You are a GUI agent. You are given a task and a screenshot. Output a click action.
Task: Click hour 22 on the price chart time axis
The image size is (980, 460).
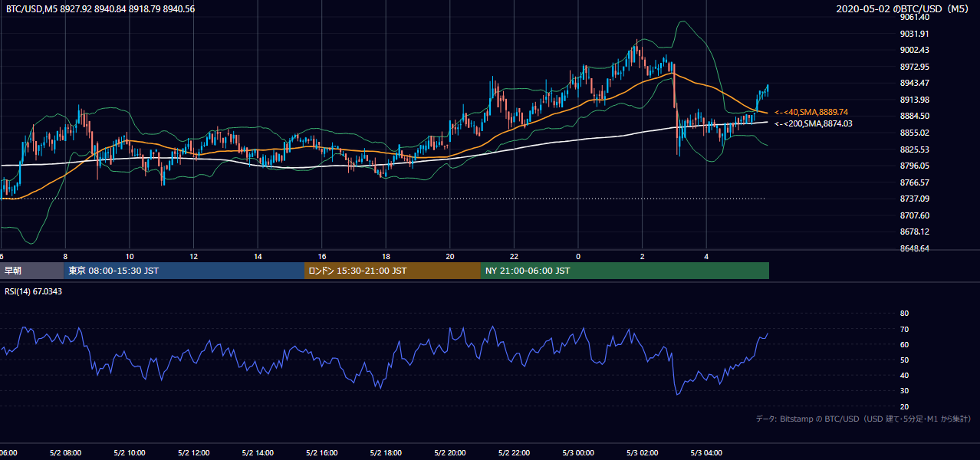(x=515, y=256)
